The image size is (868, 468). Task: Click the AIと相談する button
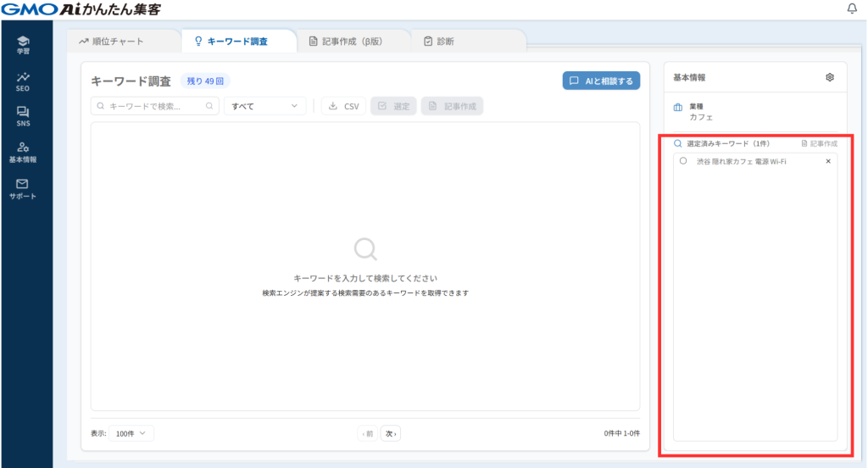coord(601,81)
